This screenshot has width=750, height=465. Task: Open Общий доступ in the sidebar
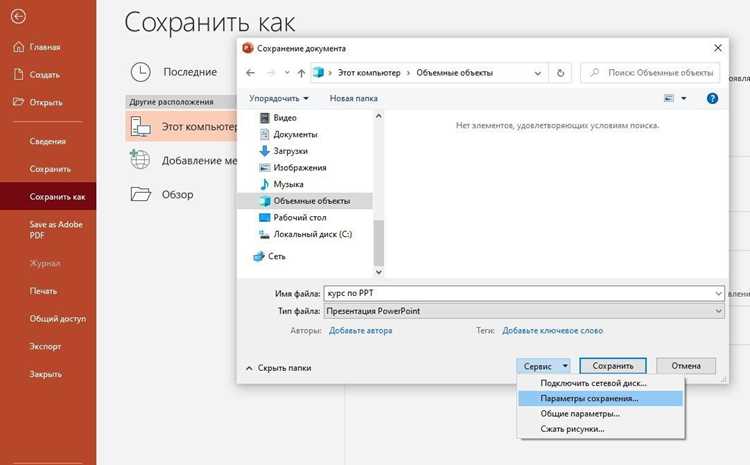57,319
